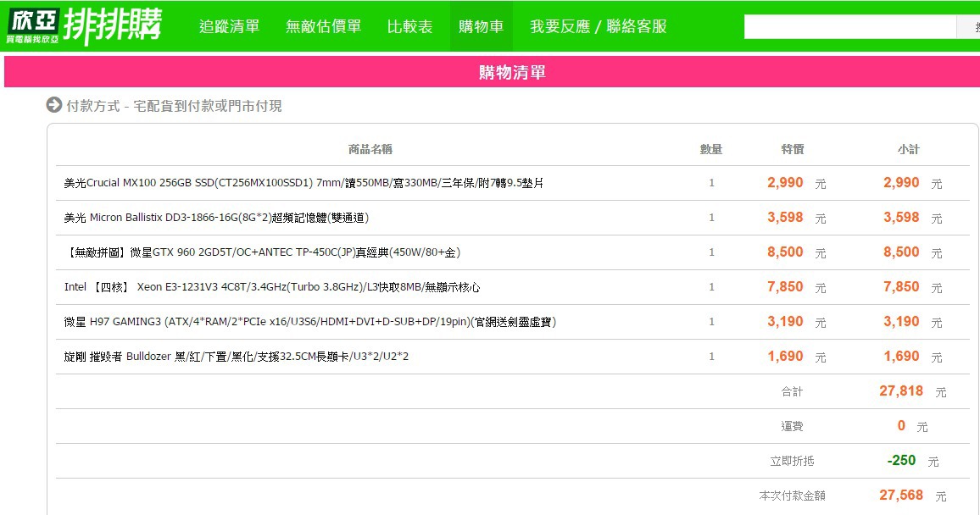The width and height of the screenshot is (980, 515).
Task: Open the 比較表 menu item
Action: (410, 26)
